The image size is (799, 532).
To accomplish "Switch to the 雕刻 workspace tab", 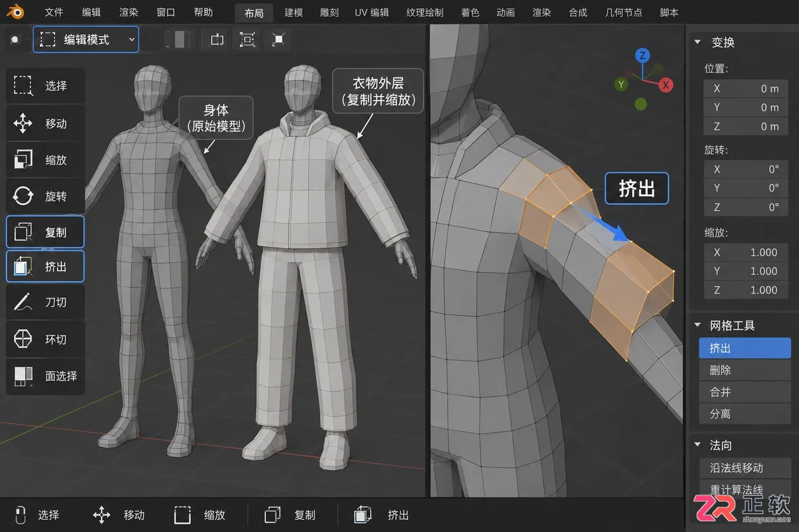I will [x=329, y=12].
